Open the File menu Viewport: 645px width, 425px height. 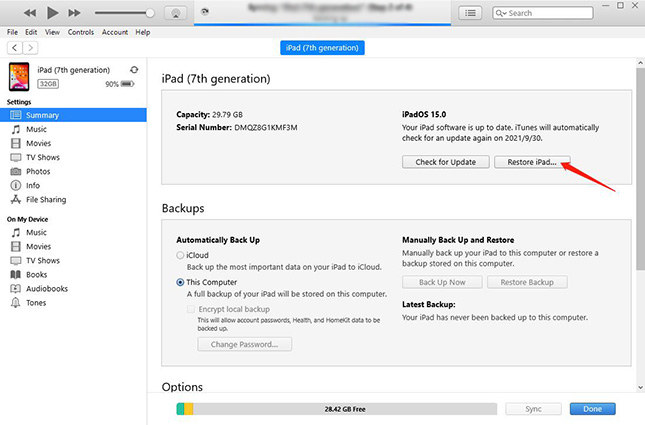[x=12, y=32]
